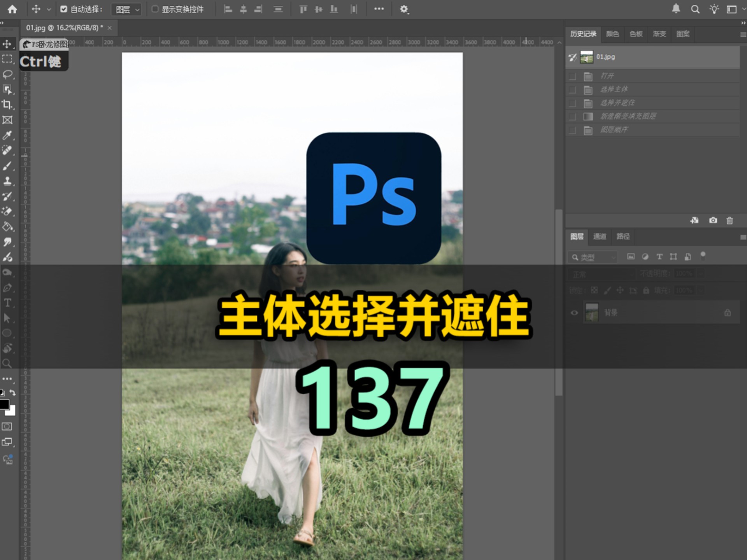Screen dimensions: 747x560
Task: Open the blend mode dropdown in Layers
Action: (601, 274)
